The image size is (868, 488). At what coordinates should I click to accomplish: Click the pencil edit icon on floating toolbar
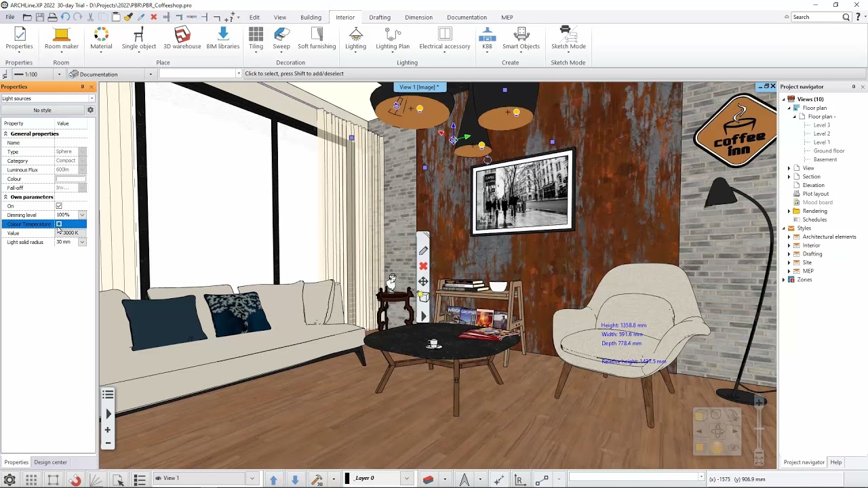[x=423, y=251]
